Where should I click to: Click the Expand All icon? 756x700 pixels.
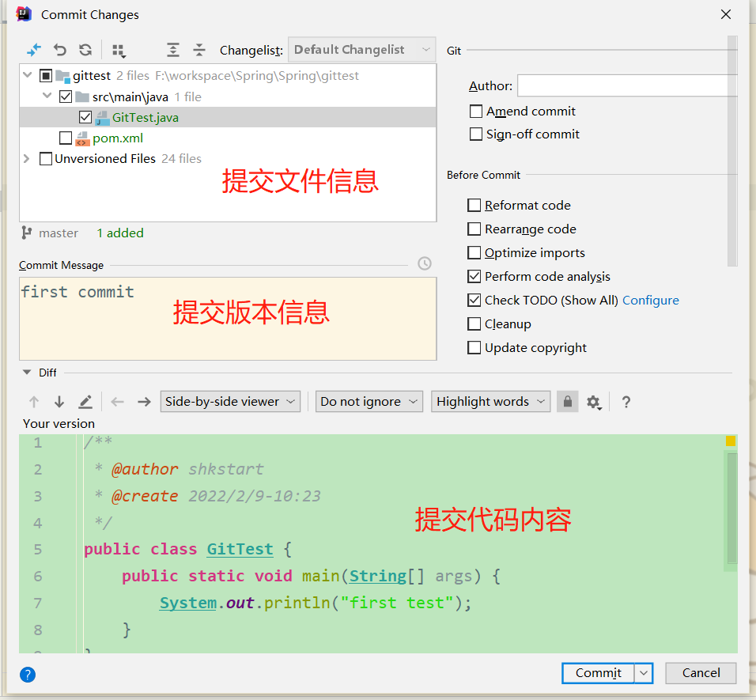pyautogui.click(x=173, y=50)
